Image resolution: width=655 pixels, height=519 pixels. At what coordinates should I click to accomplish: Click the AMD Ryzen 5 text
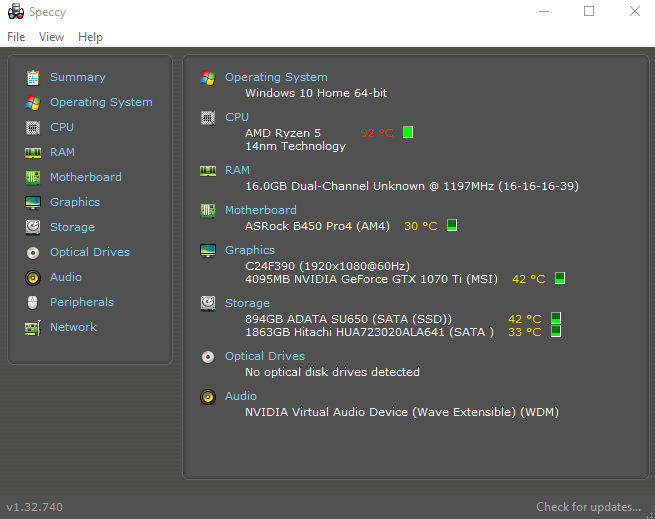pos(283,133)
